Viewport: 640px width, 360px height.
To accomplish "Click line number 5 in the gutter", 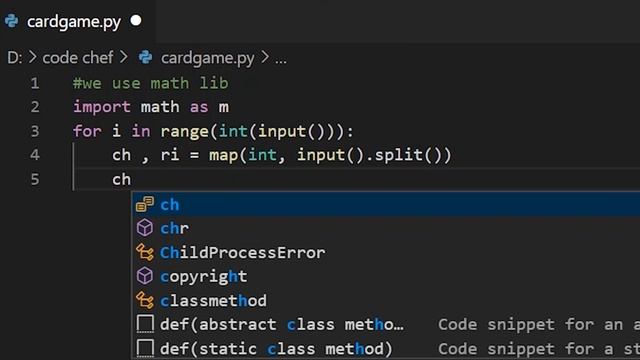I will coord(35,179).
